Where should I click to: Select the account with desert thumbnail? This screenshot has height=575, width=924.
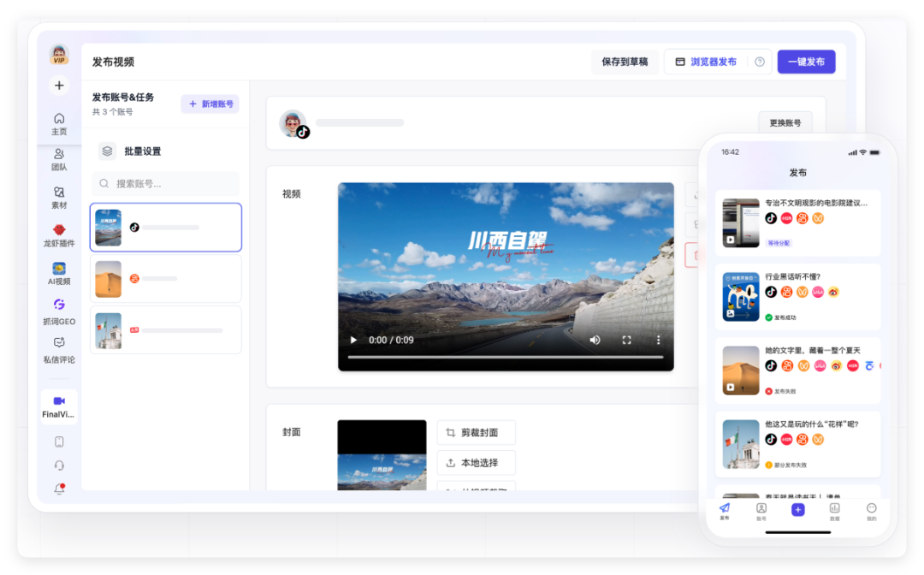166,279
